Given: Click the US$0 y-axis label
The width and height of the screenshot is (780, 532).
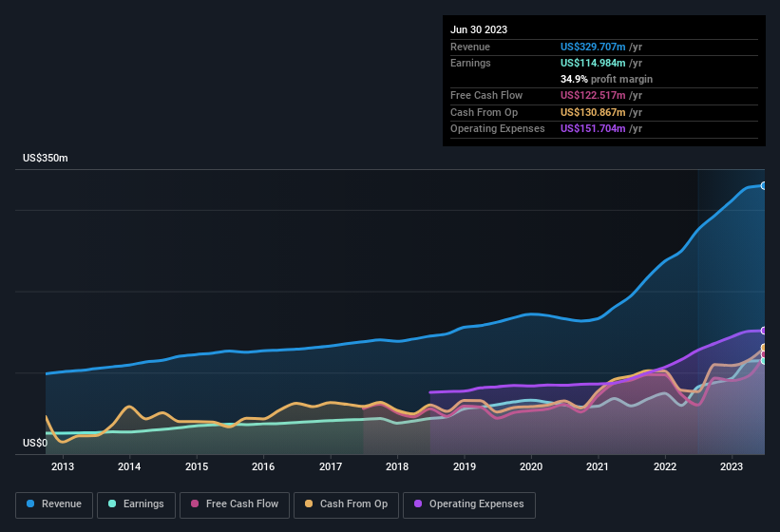Looking at the screenshot, I should [35, 443].
